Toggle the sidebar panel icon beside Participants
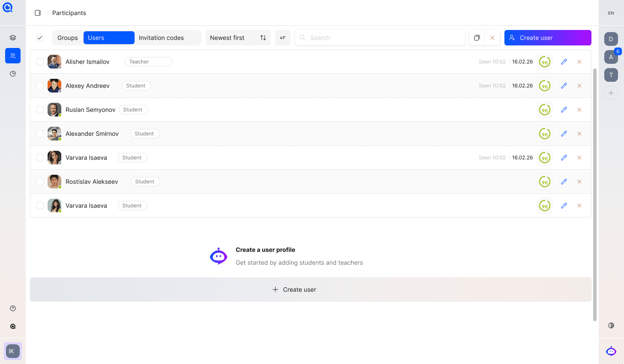Screen dimensions: 624x364 [38, 13]
